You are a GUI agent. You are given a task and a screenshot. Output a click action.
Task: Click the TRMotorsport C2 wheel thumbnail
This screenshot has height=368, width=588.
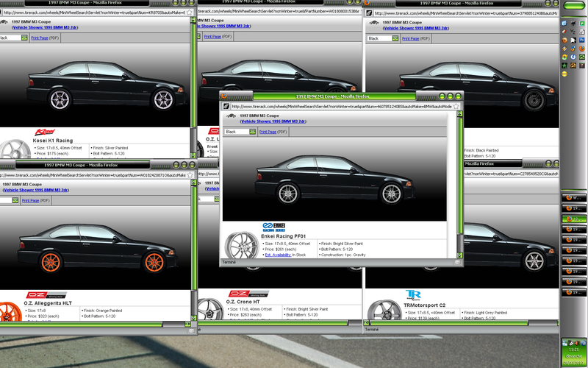pos(384,310)
